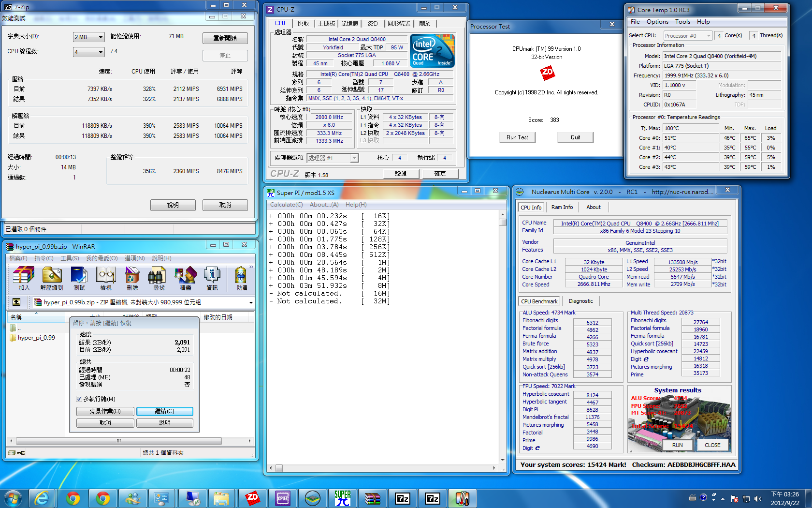The image size is (812, 508).
Task: Switch to Super PI taskbar icon
Action: [x=342, y=498]
